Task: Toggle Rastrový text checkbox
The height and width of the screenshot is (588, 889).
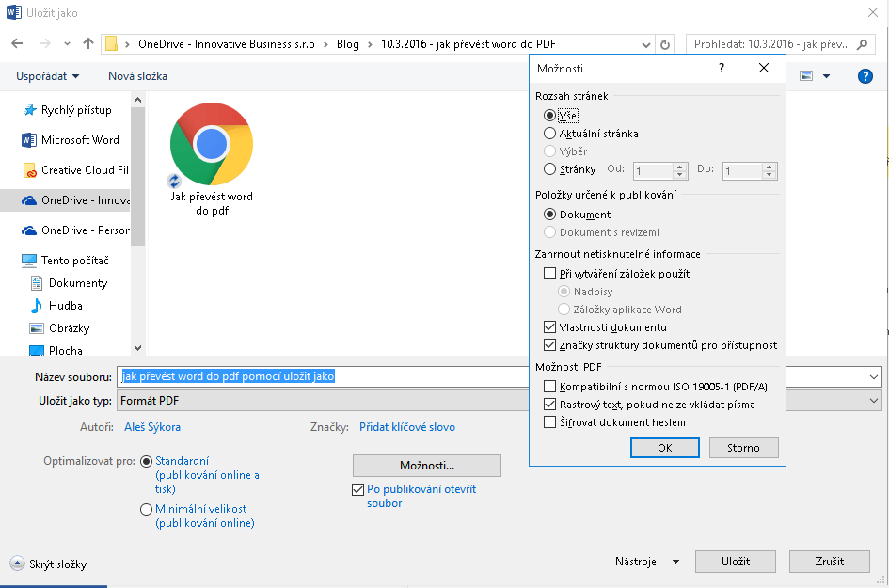Action: (x=549, y=405)
